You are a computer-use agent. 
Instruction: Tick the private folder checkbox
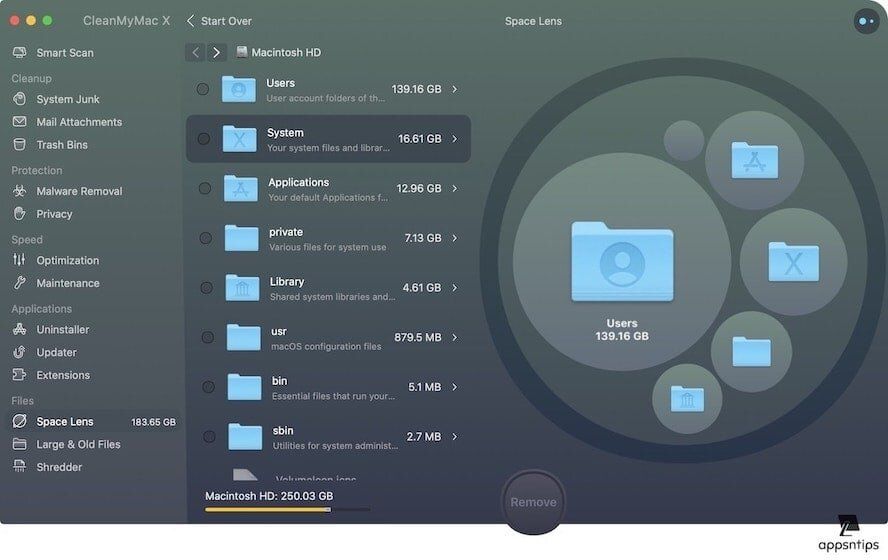click(205, 238)
